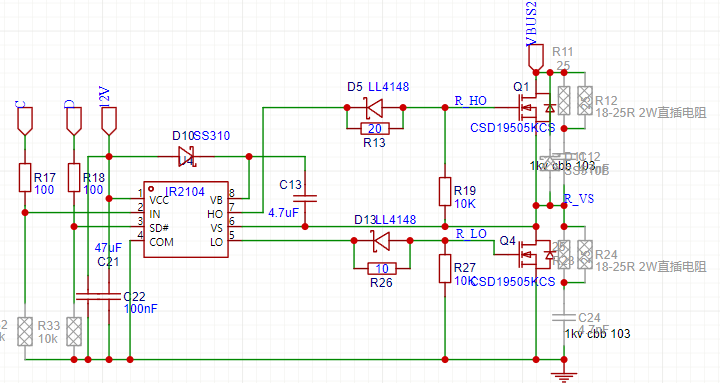Select the greyed R12 resistor symbol
The height and width of the screenshot is (383, 720).
[x=585, y=101]
